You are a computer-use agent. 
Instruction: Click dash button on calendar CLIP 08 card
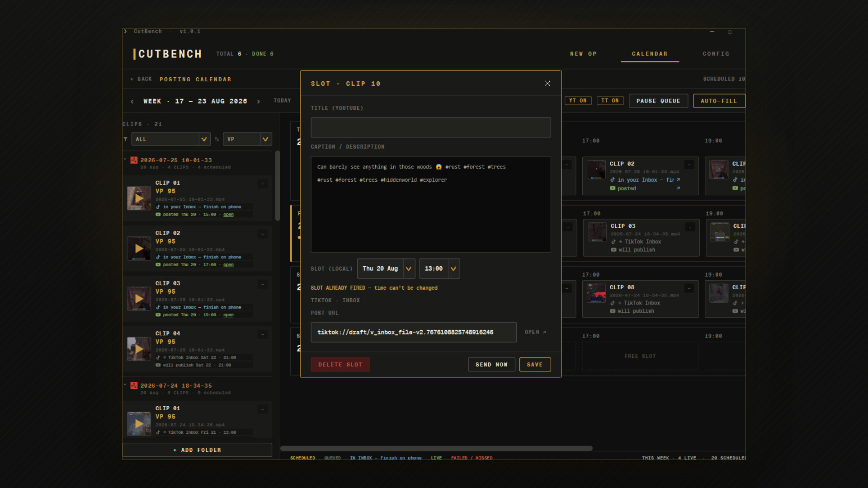689,288
